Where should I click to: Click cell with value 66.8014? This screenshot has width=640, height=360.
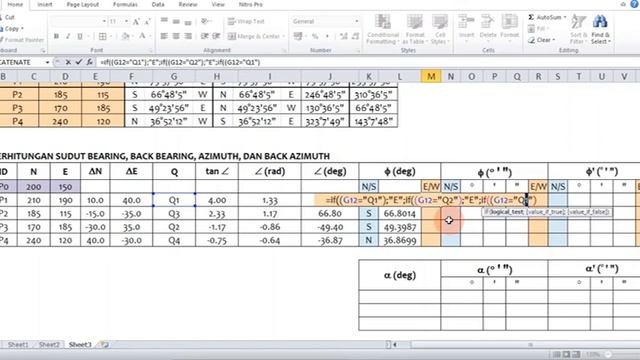(x=400, y=214)
